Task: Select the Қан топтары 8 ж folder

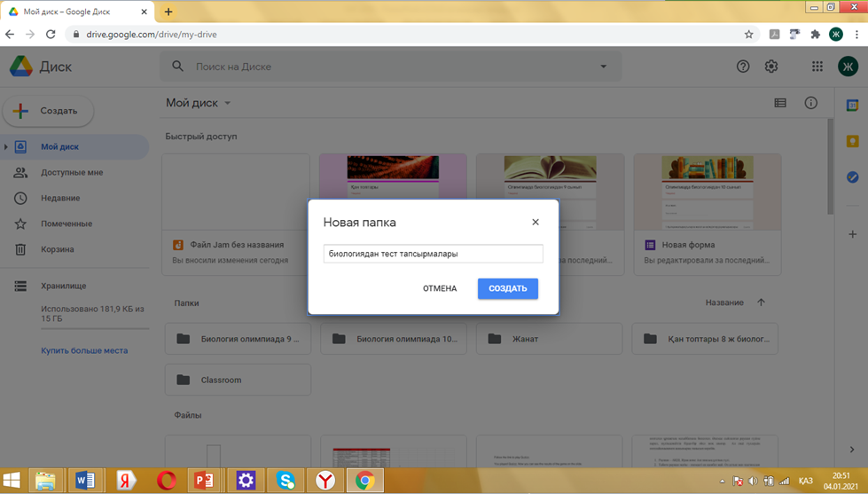Action: (x=705, y=339)
